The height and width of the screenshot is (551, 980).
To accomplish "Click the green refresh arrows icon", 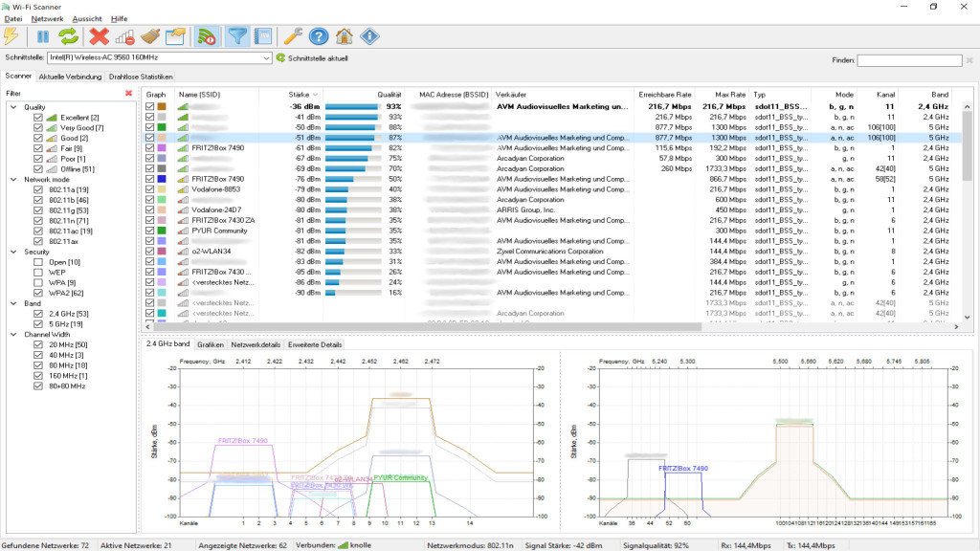I will point(68,36).
